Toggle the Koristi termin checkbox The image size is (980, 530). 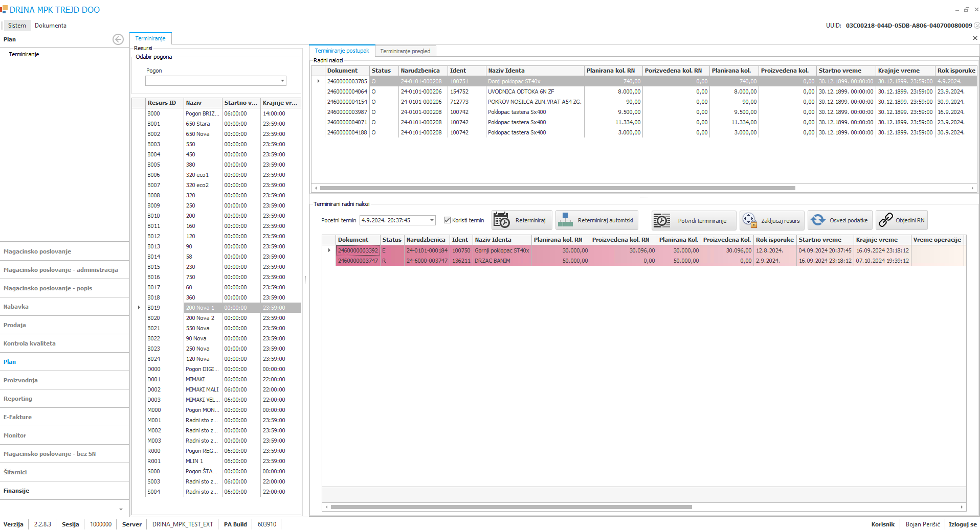coord(447,220)
